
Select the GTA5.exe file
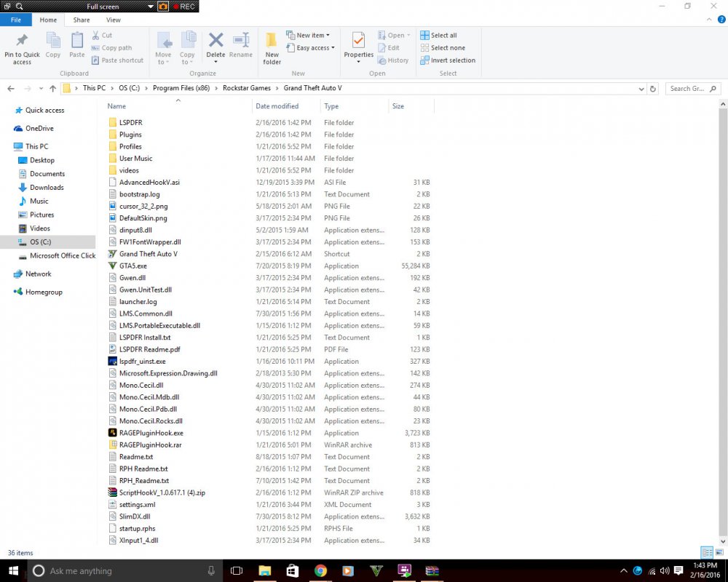tap(132, 266)
